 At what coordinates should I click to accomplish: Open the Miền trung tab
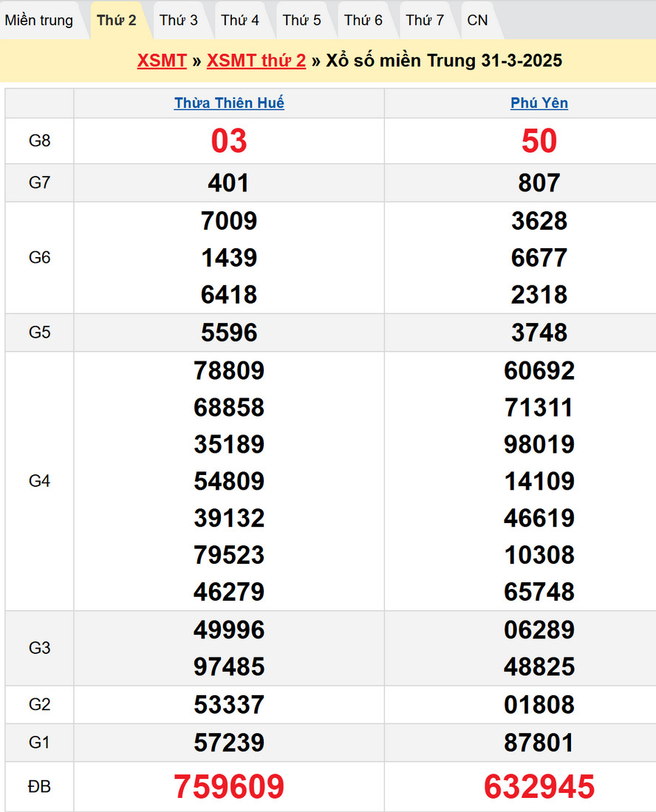coord(39,20)
